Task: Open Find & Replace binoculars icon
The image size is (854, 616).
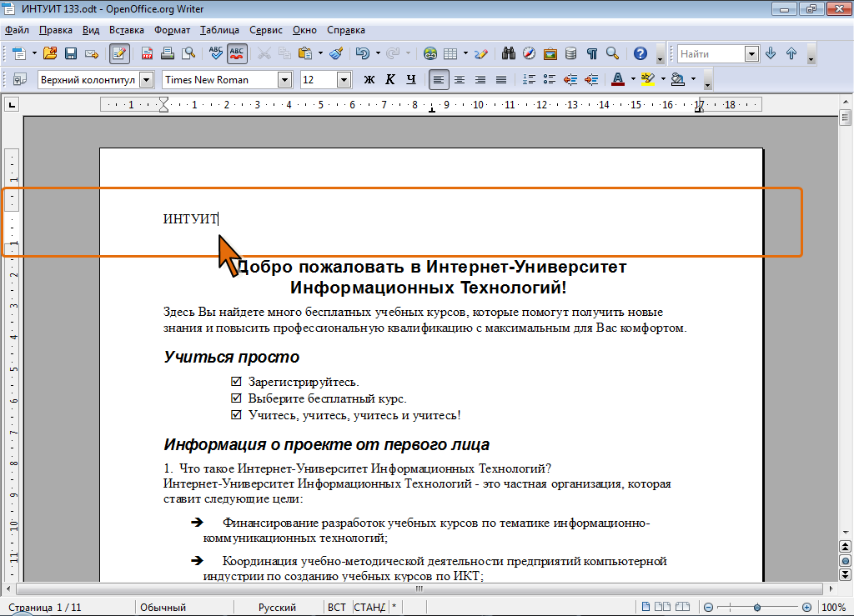Action: 509,53
